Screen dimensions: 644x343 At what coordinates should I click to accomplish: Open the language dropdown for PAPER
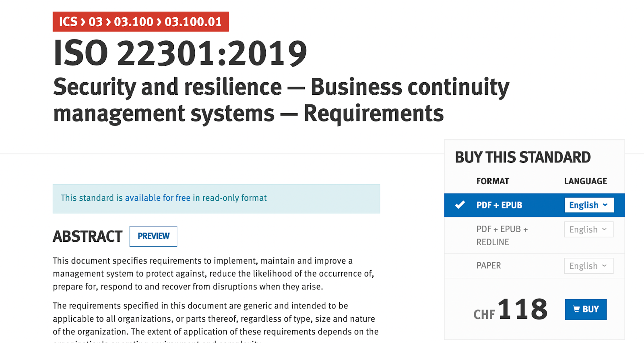click(589, 266)
